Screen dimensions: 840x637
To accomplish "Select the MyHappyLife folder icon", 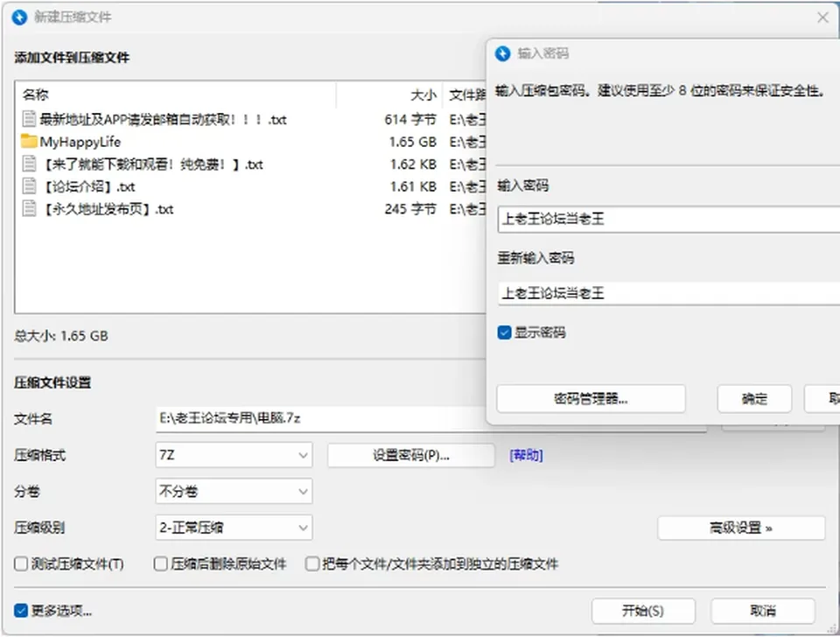I will pos(29,142).
